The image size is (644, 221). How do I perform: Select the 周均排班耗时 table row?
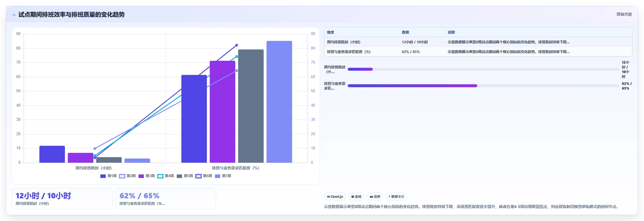[x=478, y=42]
